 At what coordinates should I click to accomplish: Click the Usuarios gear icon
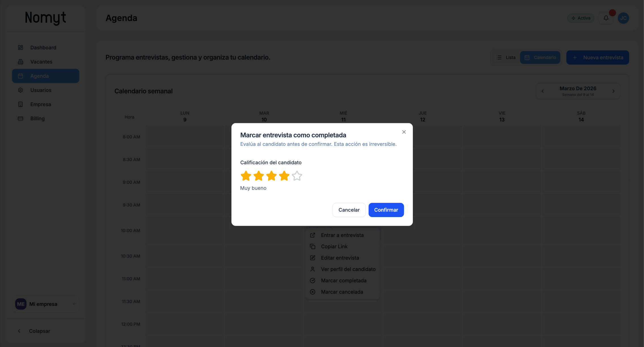[x=20, y=90]
